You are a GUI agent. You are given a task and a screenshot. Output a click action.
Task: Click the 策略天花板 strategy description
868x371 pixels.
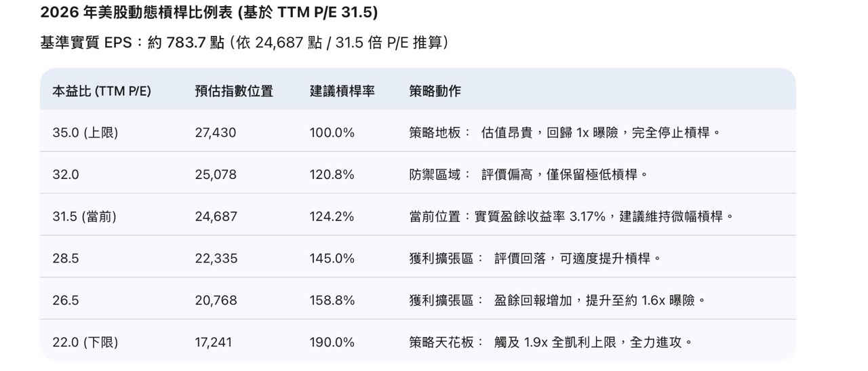point(551,343)
